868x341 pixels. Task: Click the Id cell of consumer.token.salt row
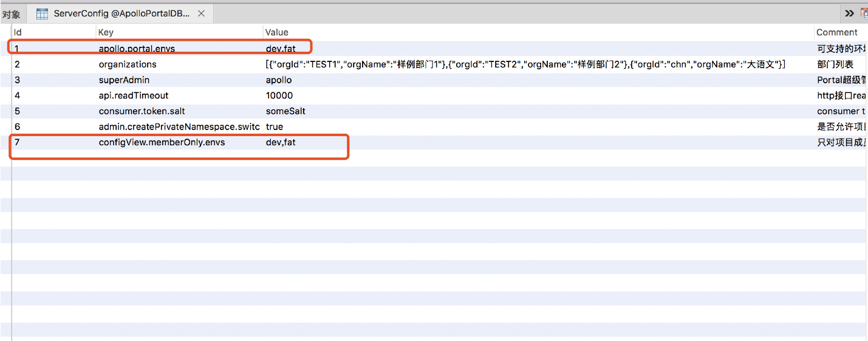point(53,111)
